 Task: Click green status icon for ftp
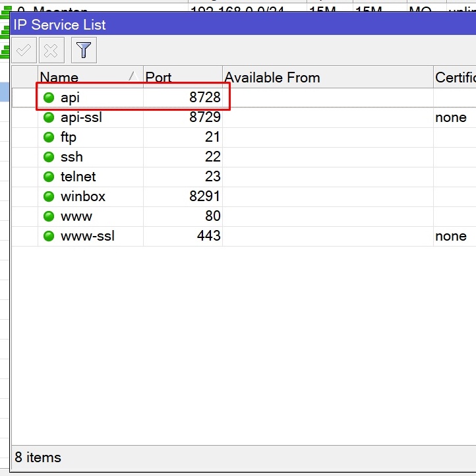(x=49, y=137)
